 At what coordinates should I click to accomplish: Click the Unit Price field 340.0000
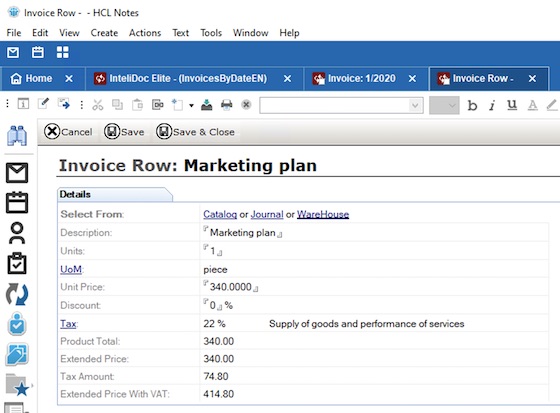[231, 287]
